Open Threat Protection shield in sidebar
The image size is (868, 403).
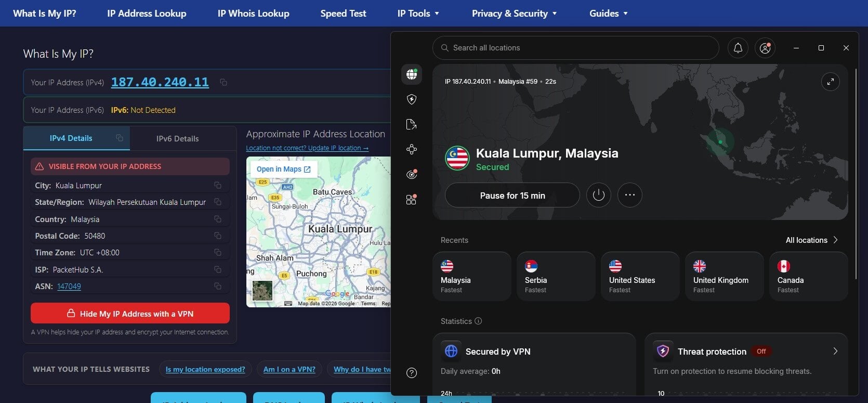412,99
